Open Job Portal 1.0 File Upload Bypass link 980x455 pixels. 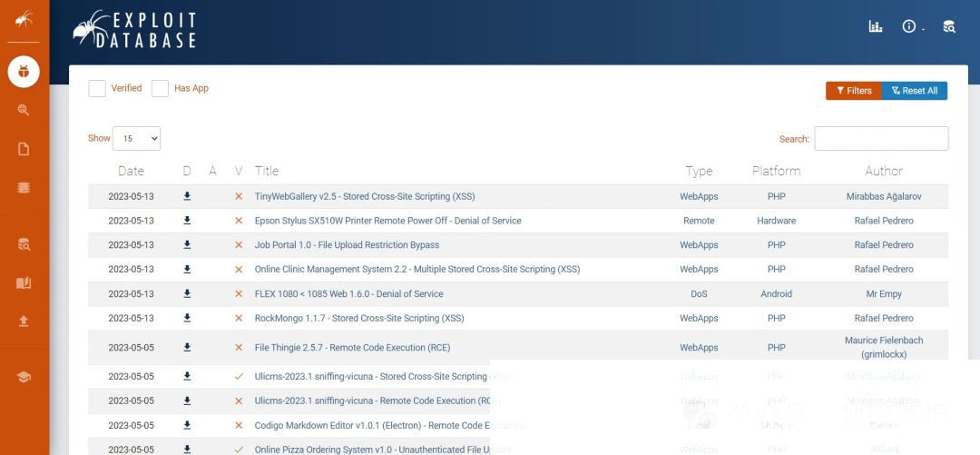click(x=347, y=245)
